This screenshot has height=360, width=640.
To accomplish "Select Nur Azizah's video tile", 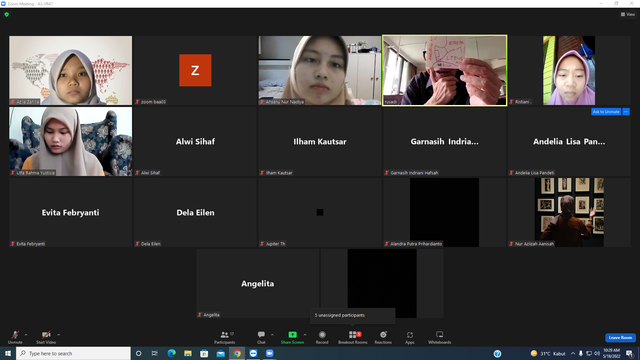I will [x=569, y=212].
